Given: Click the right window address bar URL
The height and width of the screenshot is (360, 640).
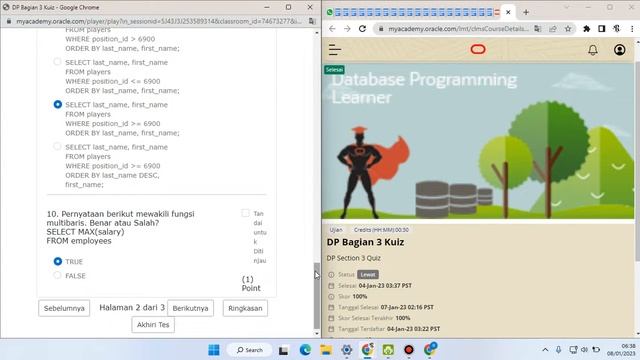Looking at the screenshot, I should [458, 29].
